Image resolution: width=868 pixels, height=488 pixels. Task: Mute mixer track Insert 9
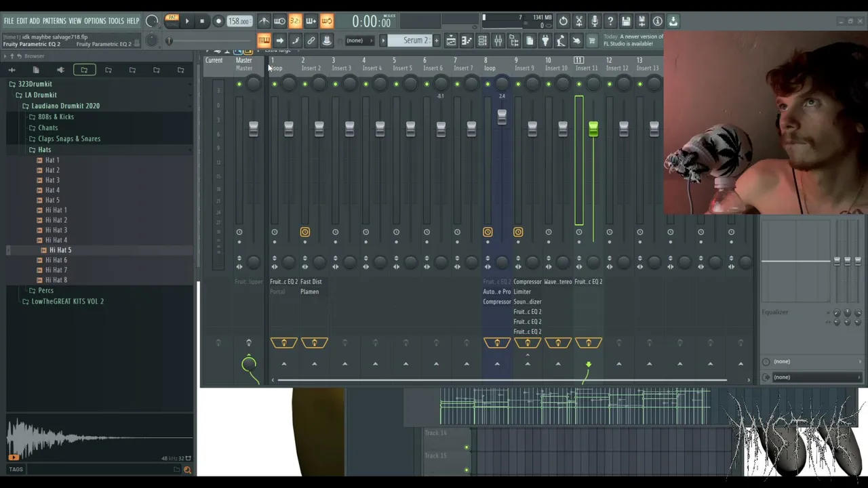click(518, 84)
